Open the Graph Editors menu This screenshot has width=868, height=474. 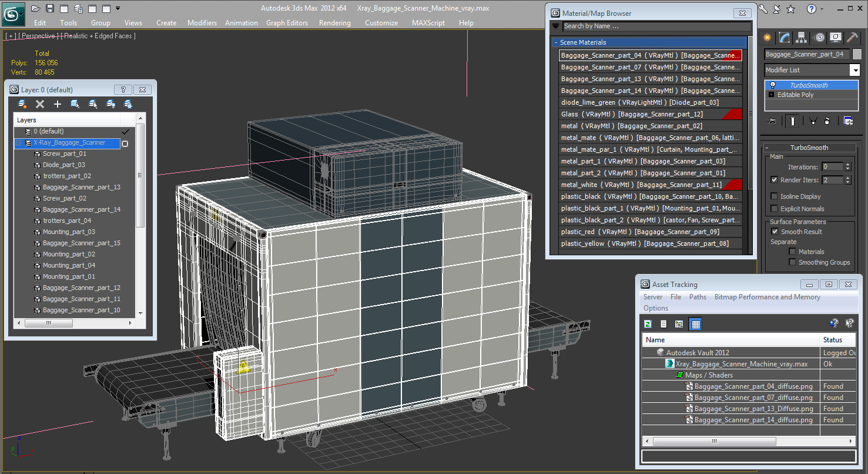[287, 23]
